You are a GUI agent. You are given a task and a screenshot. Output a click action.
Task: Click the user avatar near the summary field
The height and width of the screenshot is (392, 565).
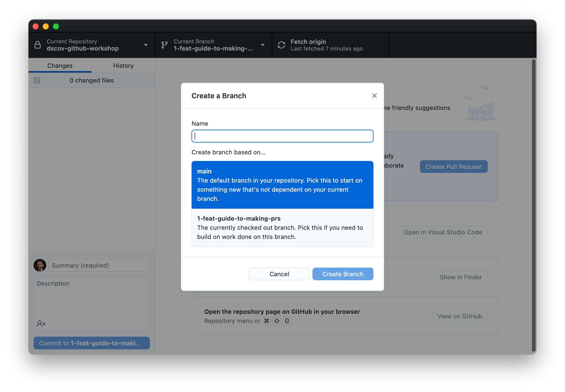point(40,265)
